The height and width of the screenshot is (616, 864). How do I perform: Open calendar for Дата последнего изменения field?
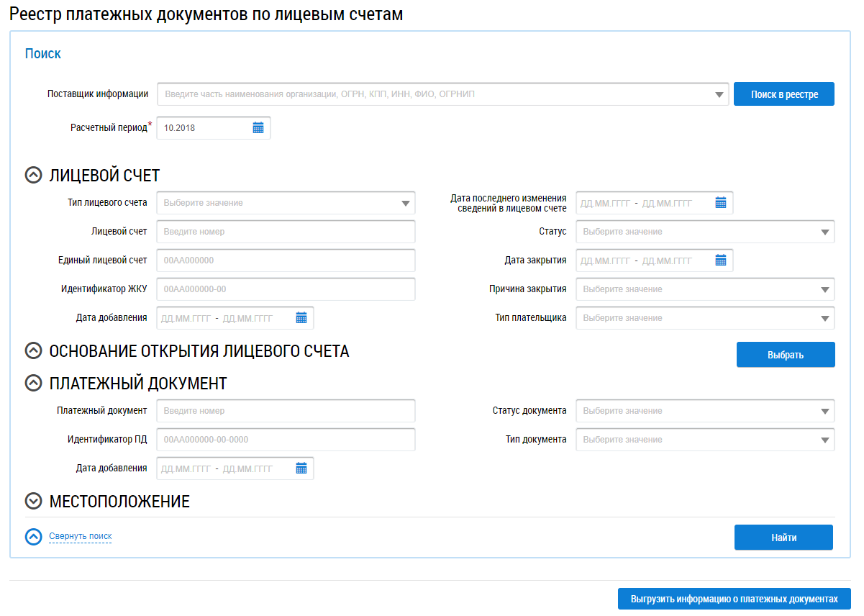(x=720, y=203)
